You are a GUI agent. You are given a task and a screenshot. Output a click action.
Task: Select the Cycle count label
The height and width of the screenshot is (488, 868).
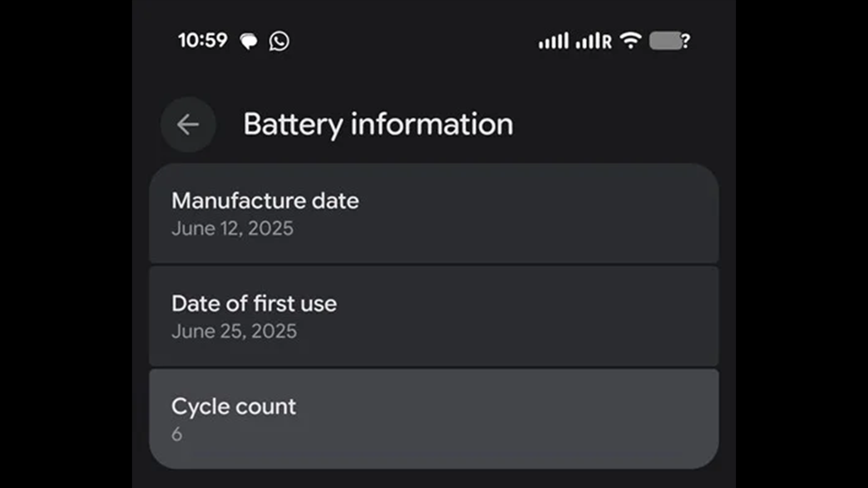click(233, 407)
